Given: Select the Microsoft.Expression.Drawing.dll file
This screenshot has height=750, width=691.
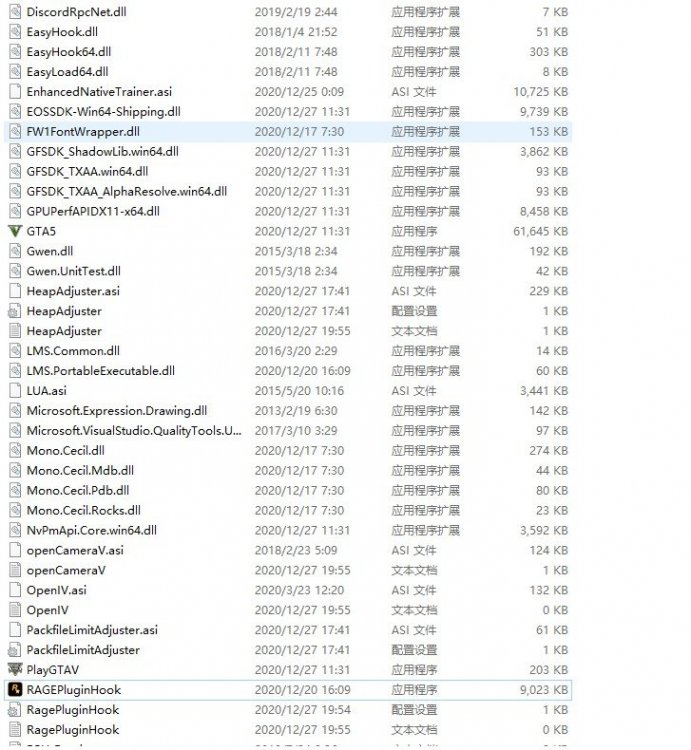Looking at the screenshot, I should tap(116, 411).
